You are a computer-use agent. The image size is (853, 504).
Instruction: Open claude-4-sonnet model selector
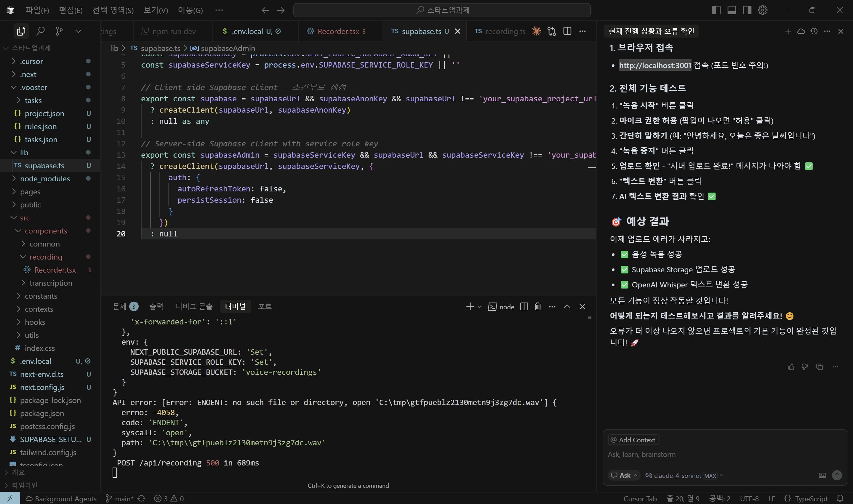point(685,476)
